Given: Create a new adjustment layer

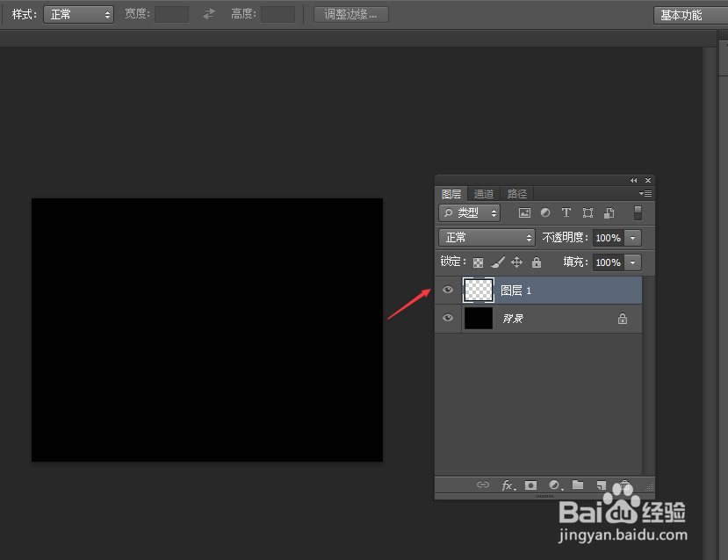Looking at the screenshot, I should pos(554,485).
